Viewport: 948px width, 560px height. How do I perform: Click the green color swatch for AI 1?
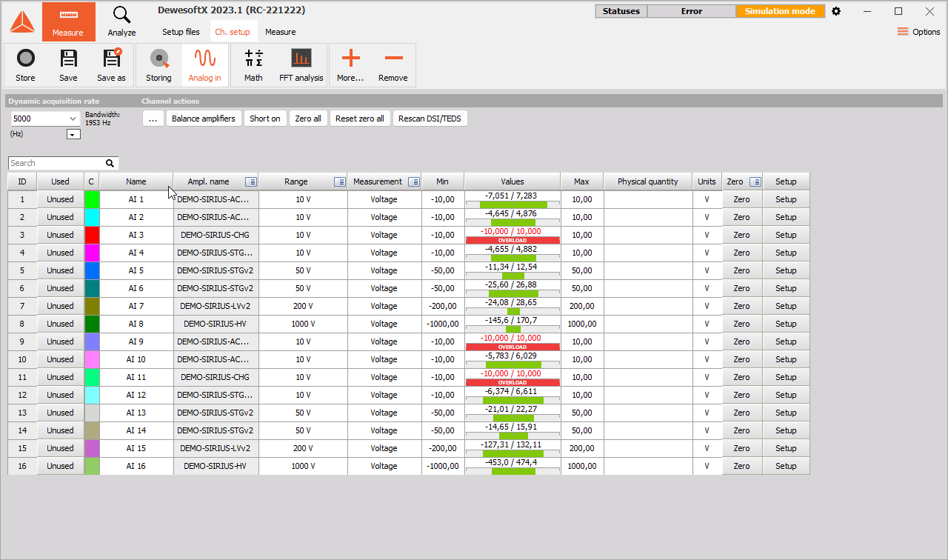92,199
